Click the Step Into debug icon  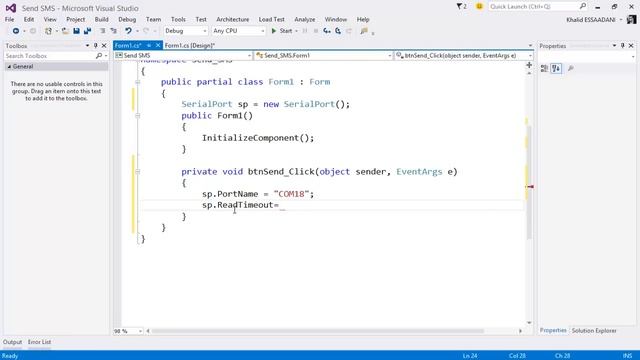pyautogui.click(x=327, y=31)
